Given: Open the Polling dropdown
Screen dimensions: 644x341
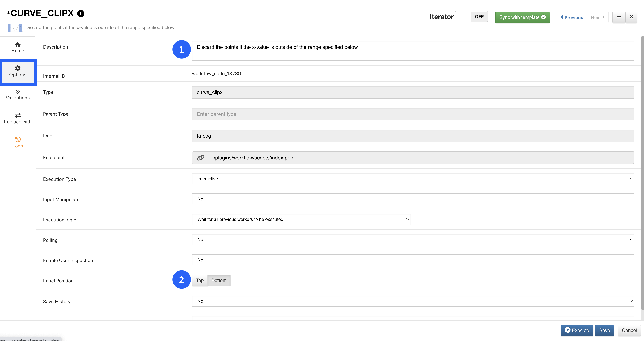Looking at the screenshot, I should pos(413,239).
